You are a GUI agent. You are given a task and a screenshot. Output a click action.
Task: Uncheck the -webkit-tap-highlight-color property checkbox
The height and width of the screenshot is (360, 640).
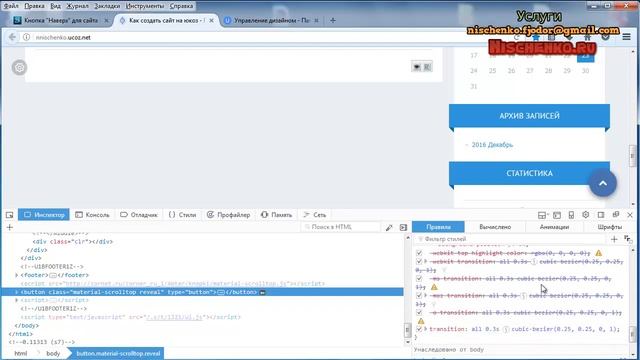(419, 253)
